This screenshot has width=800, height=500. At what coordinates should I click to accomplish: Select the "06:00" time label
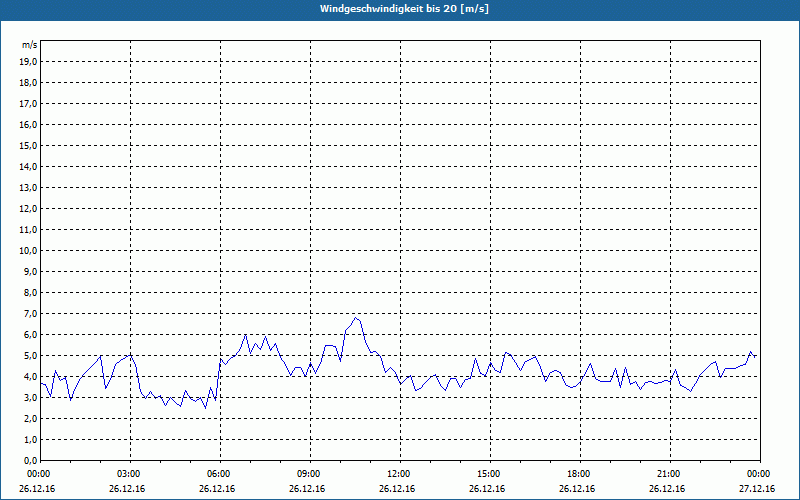click(x=220, y=474)
